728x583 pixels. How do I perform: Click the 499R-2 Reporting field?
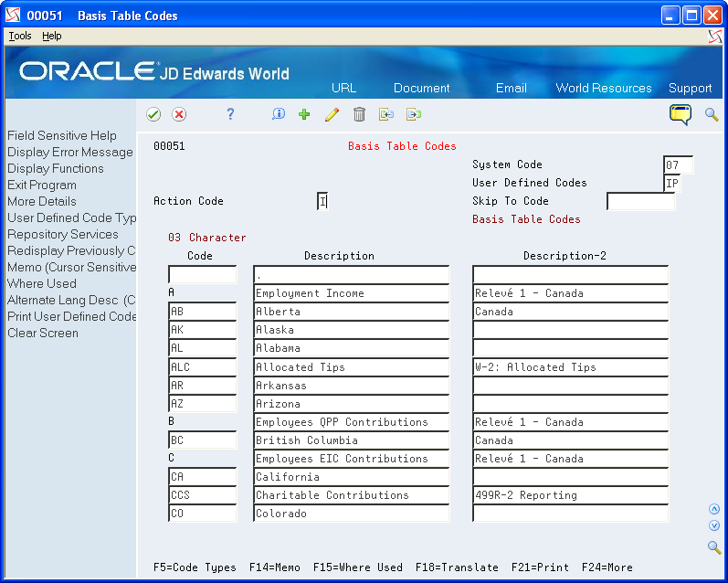[x=571, y=495]
